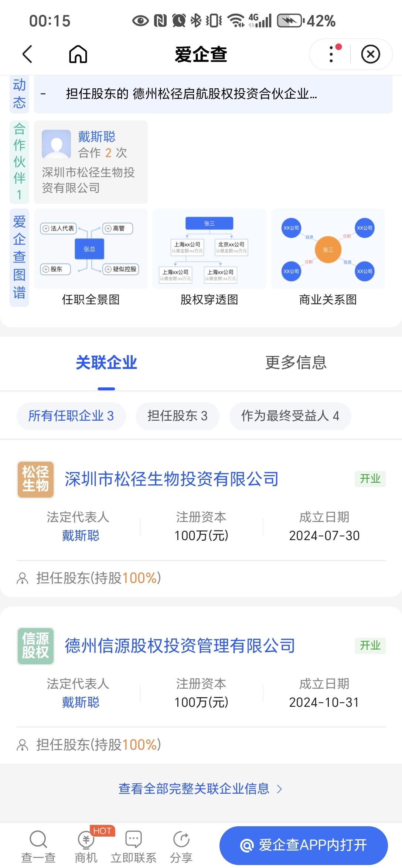Open partner card 戴斯聪 合作 2 次
The width and height of the screenshot is (402, 868).
tap(91, 162)
